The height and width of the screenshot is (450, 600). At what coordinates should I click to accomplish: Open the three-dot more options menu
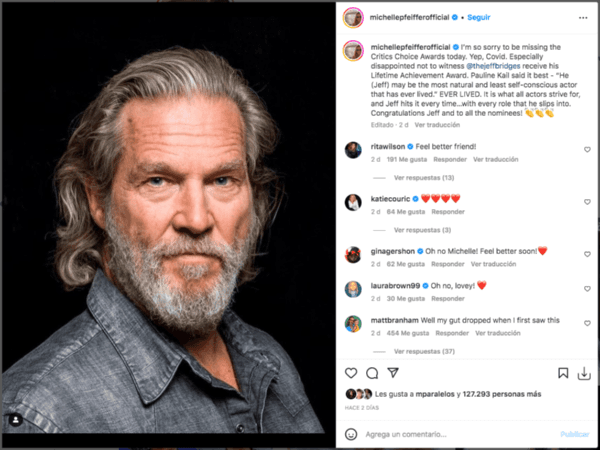coord(584,16)
